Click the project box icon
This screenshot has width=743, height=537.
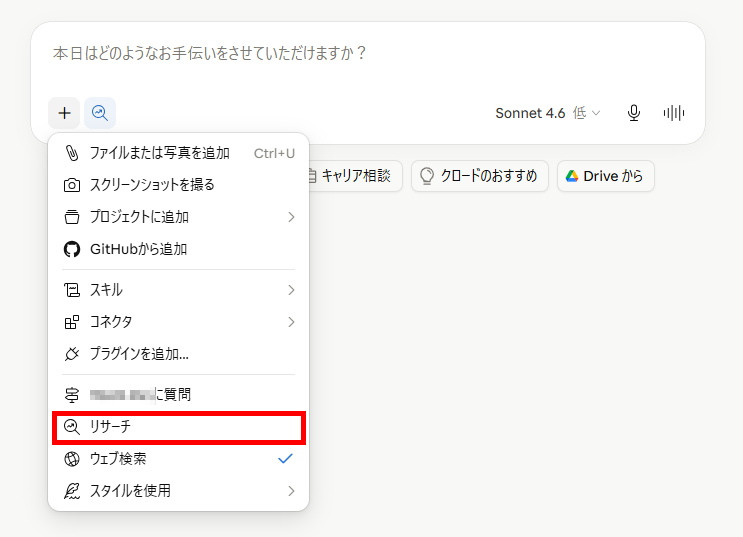click(72, 217)
